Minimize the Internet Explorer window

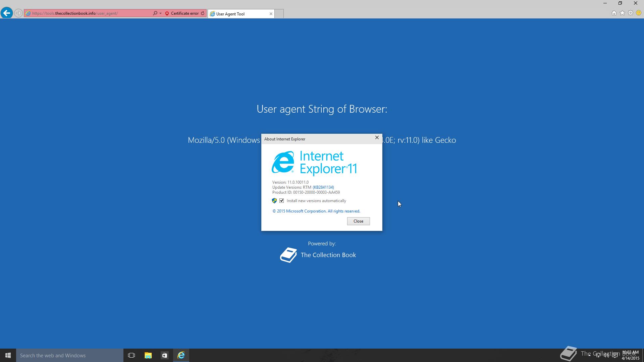click(605, 3)
